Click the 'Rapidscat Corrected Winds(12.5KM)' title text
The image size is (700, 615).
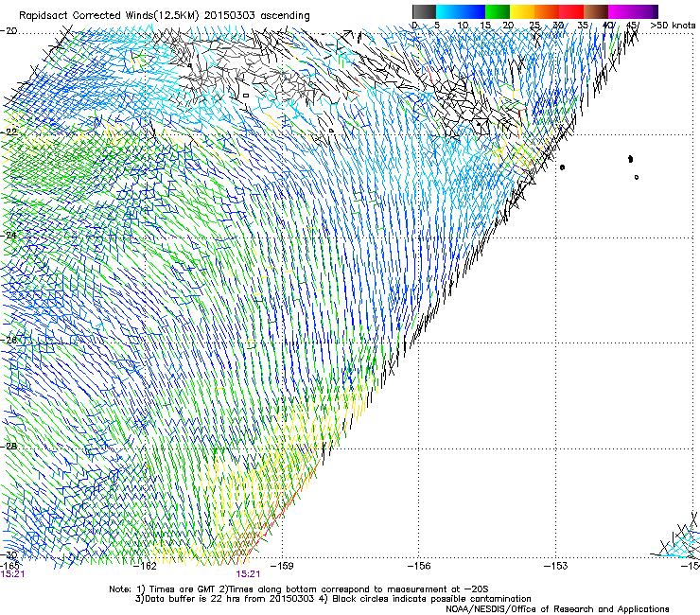109,15
